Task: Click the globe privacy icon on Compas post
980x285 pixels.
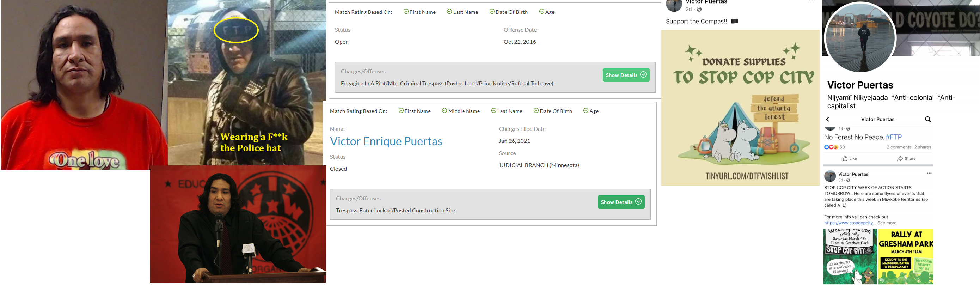Action: 699,10
